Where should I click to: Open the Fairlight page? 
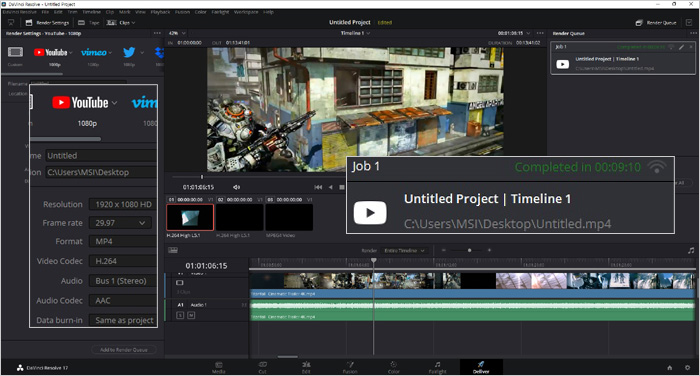[x=438, y=368]
